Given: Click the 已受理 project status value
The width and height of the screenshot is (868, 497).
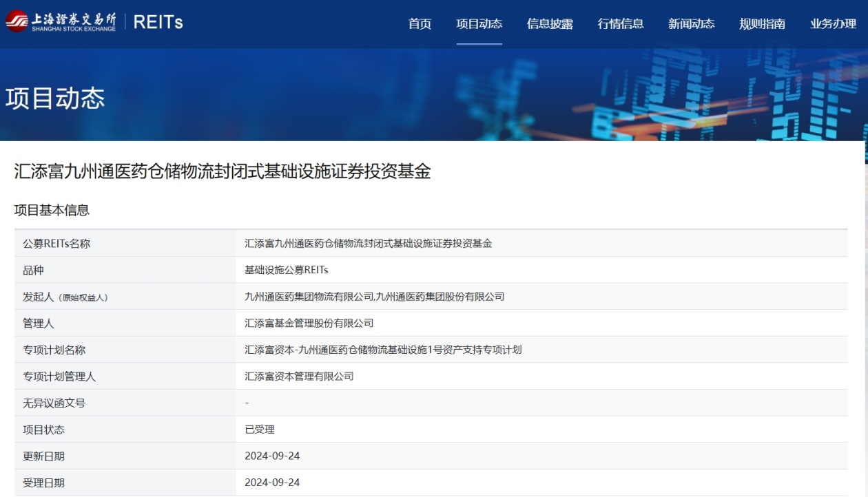Looking at the screenshot, I should [x=260, y=430].
